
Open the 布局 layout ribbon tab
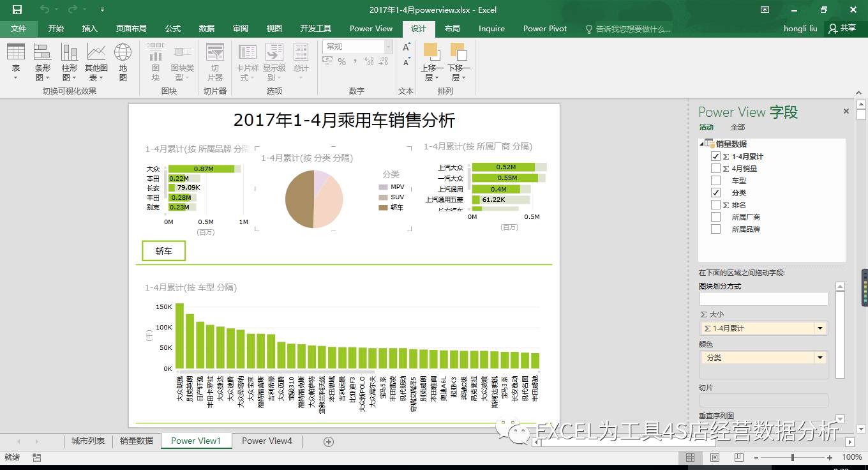pos(453,29)
